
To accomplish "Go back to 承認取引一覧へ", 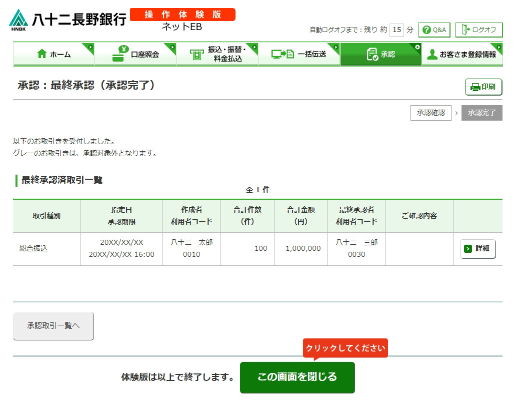I will click(53, 326).
